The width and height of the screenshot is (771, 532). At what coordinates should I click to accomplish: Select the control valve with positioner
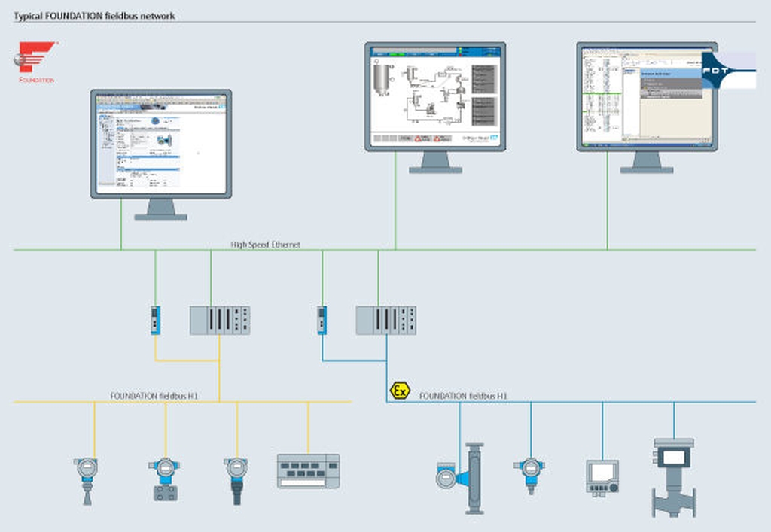pyautogui.click(x=674, y=478)
